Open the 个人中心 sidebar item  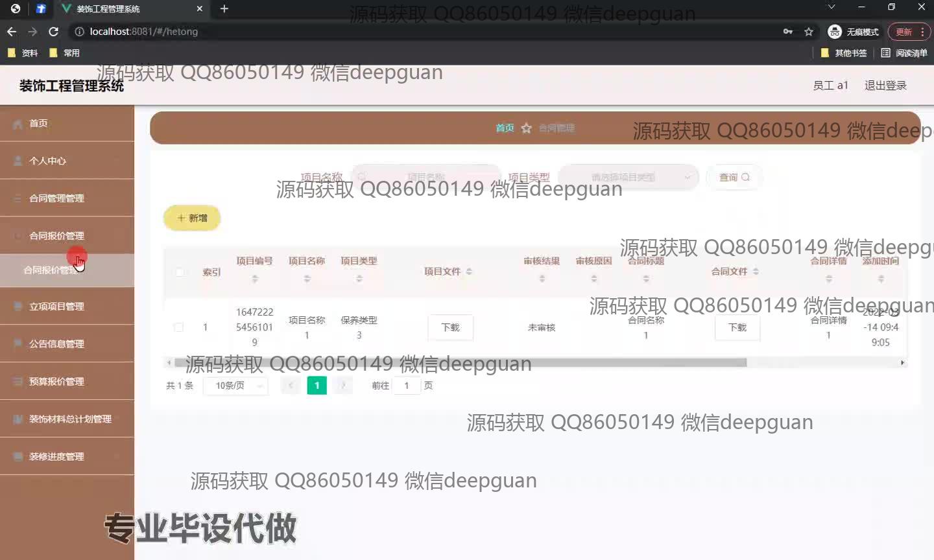coord(67,161)
